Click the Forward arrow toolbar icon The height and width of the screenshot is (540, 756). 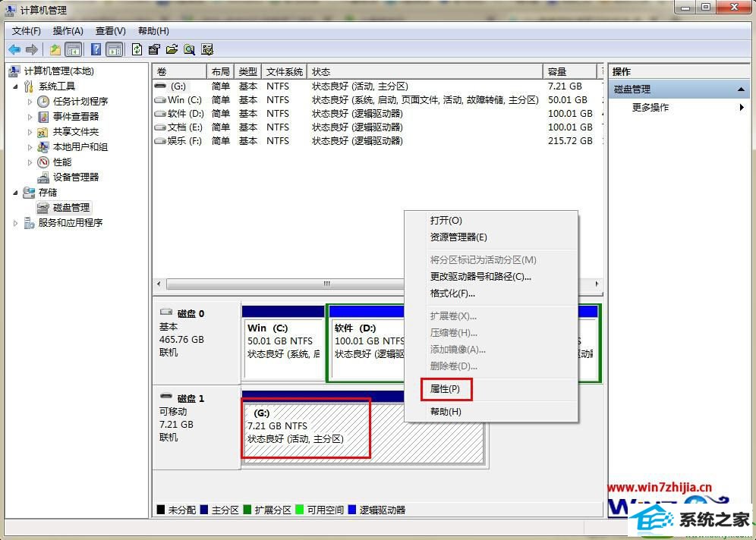[32, 49]
